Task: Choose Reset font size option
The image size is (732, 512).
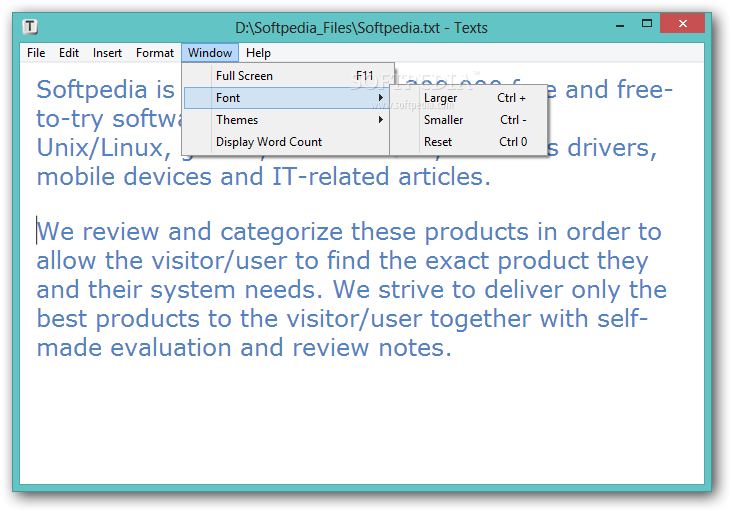Action: pos(468,142)
